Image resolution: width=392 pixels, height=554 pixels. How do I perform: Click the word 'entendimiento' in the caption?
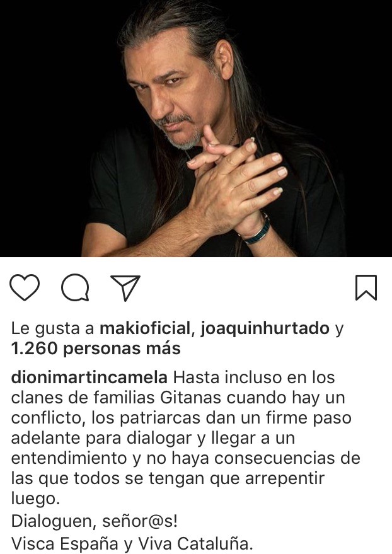point(69,459)
